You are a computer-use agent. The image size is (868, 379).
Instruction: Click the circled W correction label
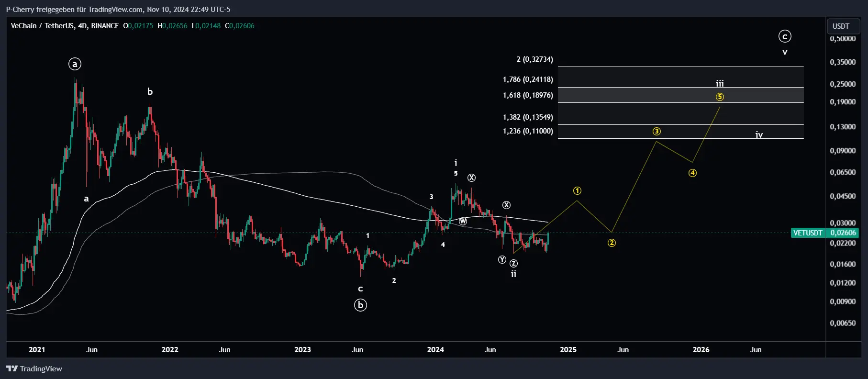(463, 221)
